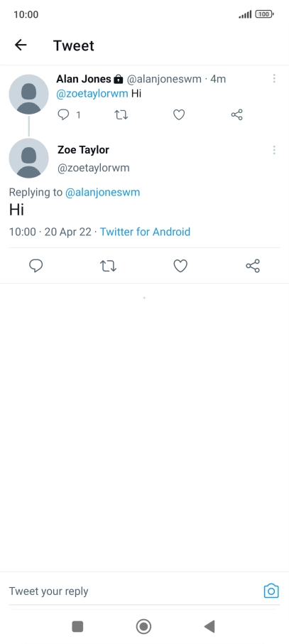Image resolution: width=289 pixels, height=644 pixels.
Task: Like Zoe Taylor's tweet
Action: tap(180, 266)
